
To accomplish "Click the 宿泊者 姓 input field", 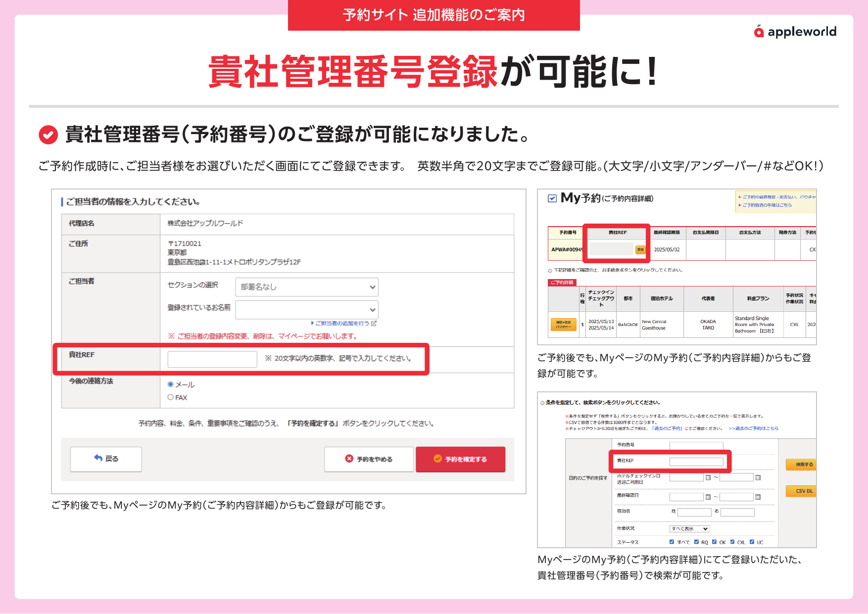I will 694,513.
